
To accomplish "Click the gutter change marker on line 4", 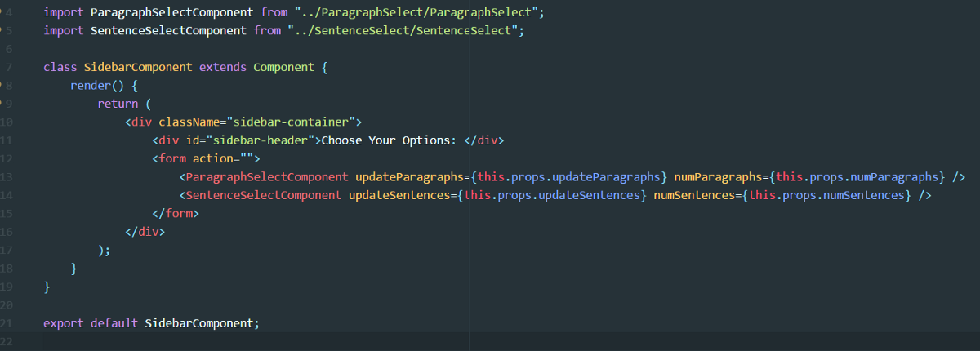I will coord(2,14).
